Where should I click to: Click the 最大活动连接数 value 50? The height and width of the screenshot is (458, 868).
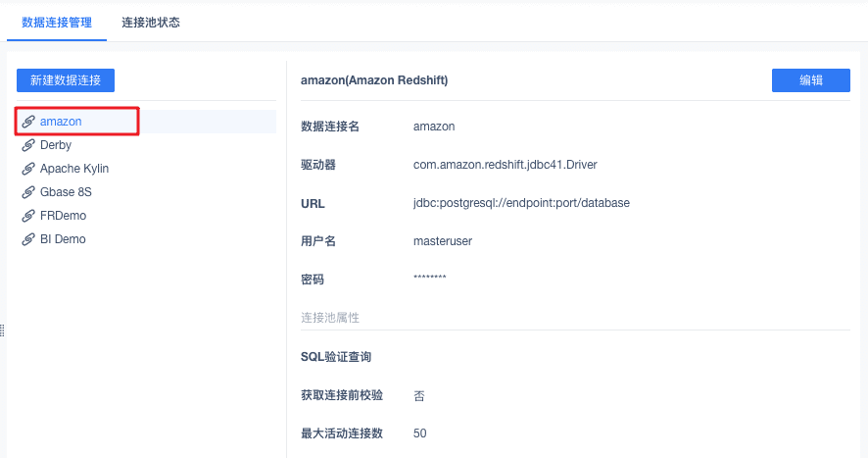click(419, 433)
